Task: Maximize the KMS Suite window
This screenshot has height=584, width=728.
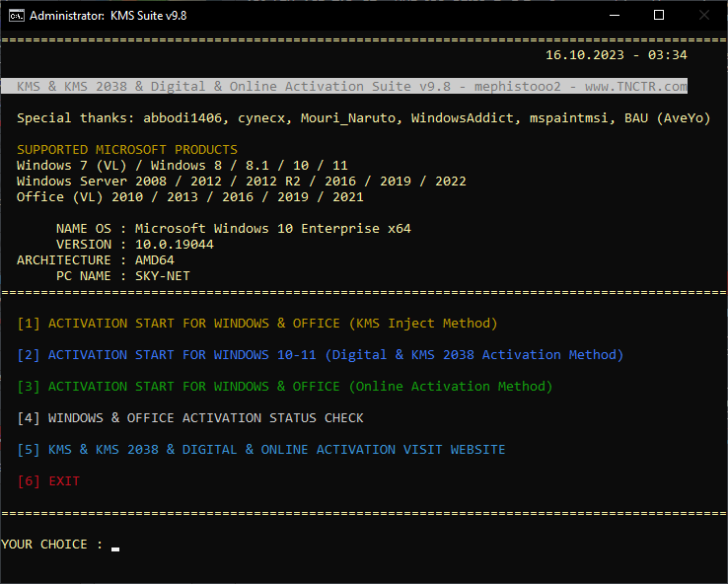Action: click(658, 16)
